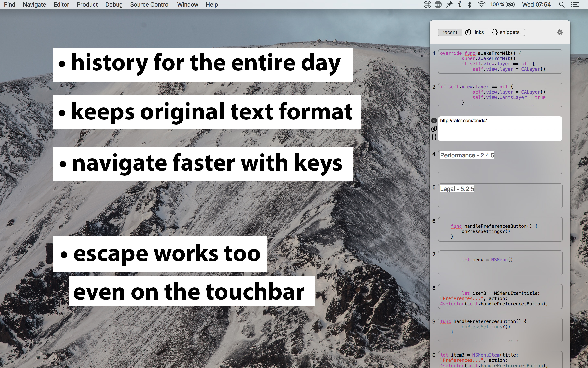Open the Find menu
The height and width of the screenshot is (368, 588).
point(10,4)
